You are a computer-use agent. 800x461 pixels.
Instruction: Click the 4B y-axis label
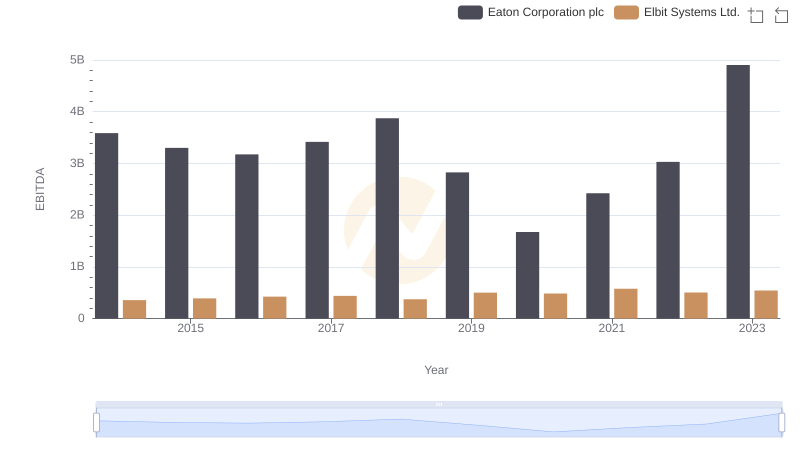[x=77, y=111]
